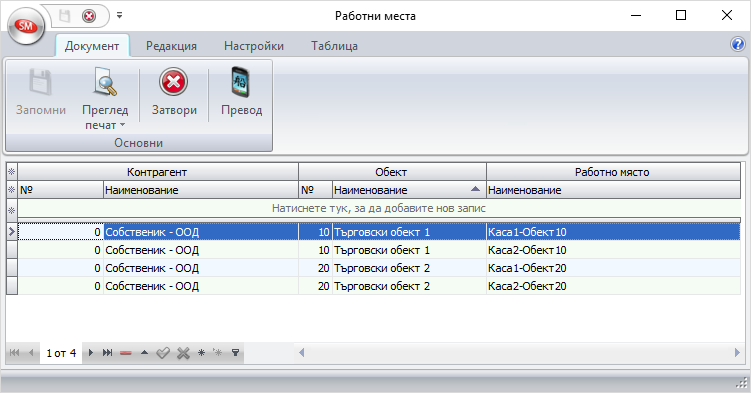Maximize the Работни места window
751x393 pixels.
coord(681,15)
